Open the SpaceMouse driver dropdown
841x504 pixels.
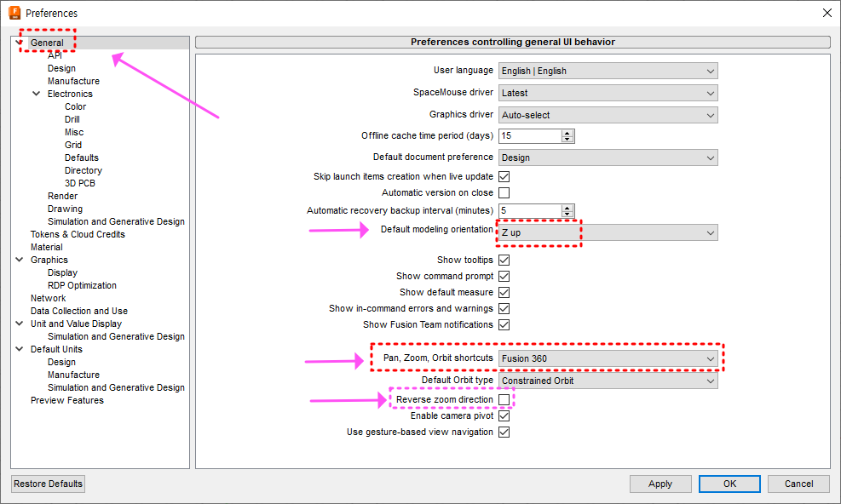click(x=608, y=93)
